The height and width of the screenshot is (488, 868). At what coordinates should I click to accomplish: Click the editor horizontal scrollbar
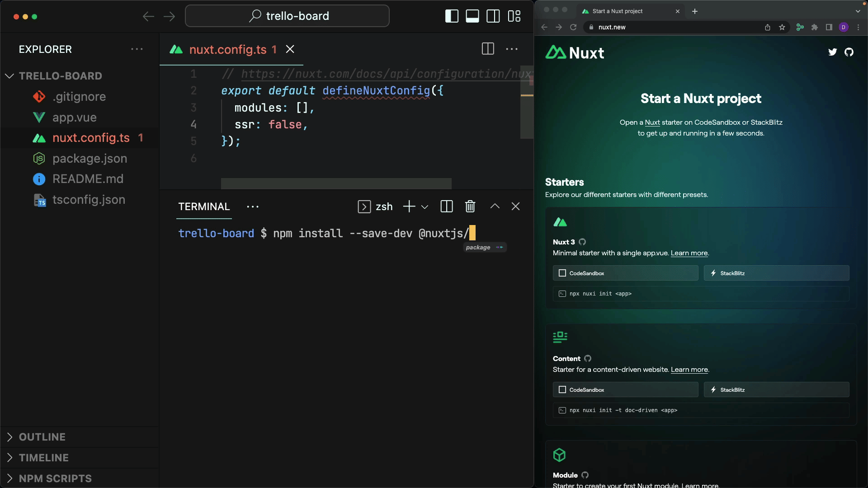[336, 183]
